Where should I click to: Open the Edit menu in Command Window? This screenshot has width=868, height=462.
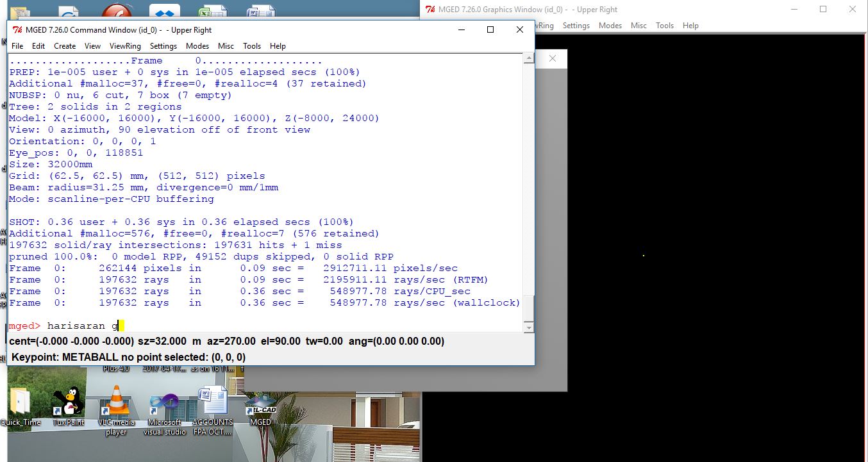click(x=38, y=46)
